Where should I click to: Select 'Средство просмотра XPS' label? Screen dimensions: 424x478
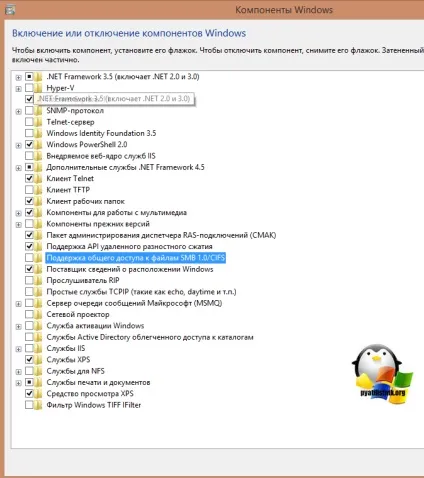pyautogui.click(x=90, y=394)
